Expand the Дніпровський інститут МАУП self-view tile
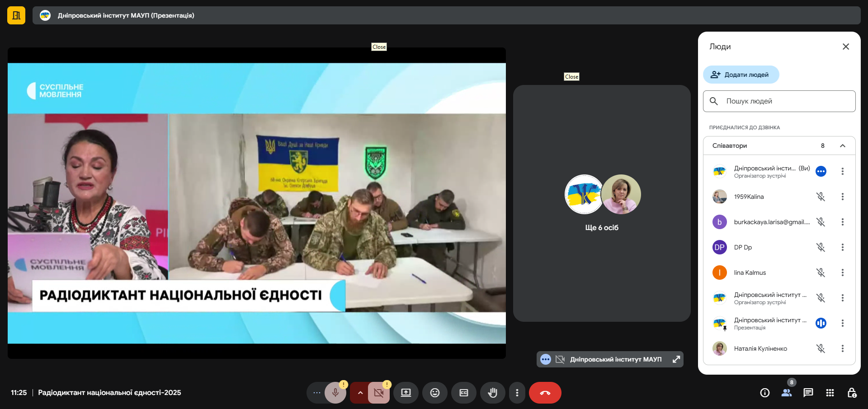This screenshot has height=409, width=868. (x=676, y=359)
